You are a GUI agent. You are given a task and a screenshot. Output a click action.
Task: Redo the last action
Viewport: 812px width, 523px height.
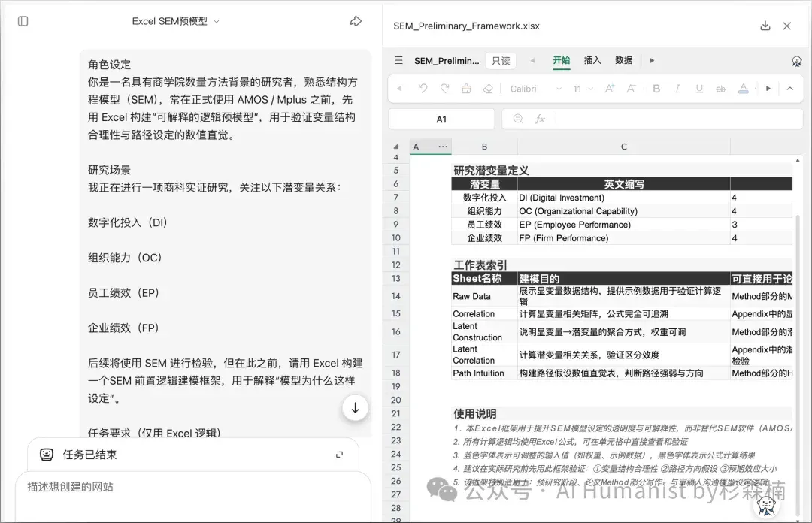445,89
